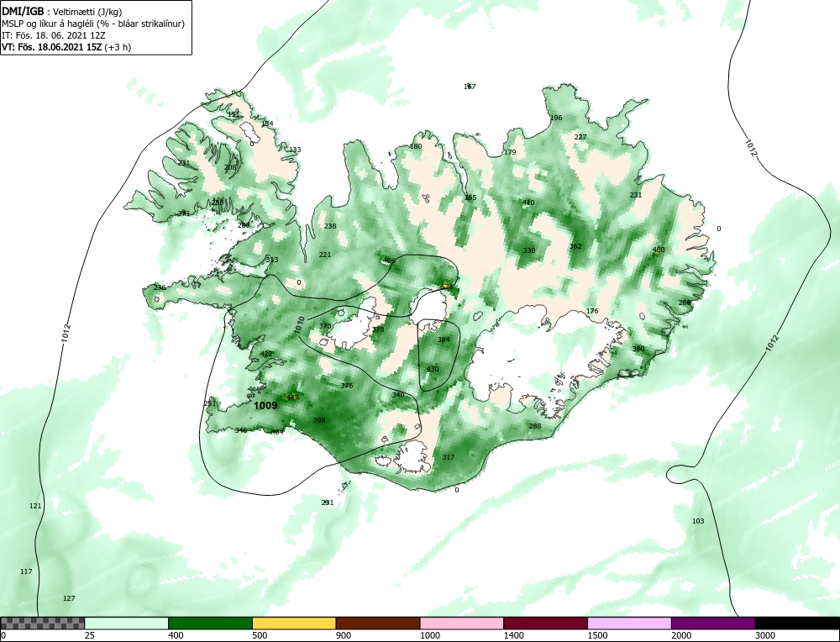Click the DMI/IGB title text
The height and width of the screenshot is (642, 840).
(x=23, y=11)
